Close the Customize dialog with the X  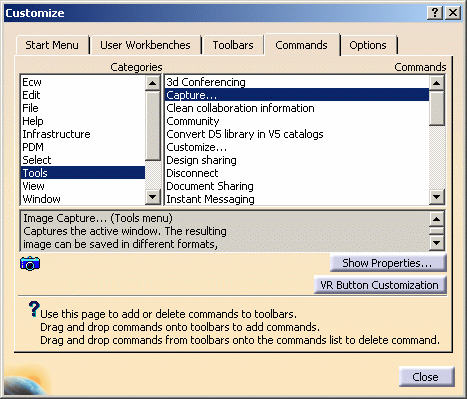pos(453,13)
